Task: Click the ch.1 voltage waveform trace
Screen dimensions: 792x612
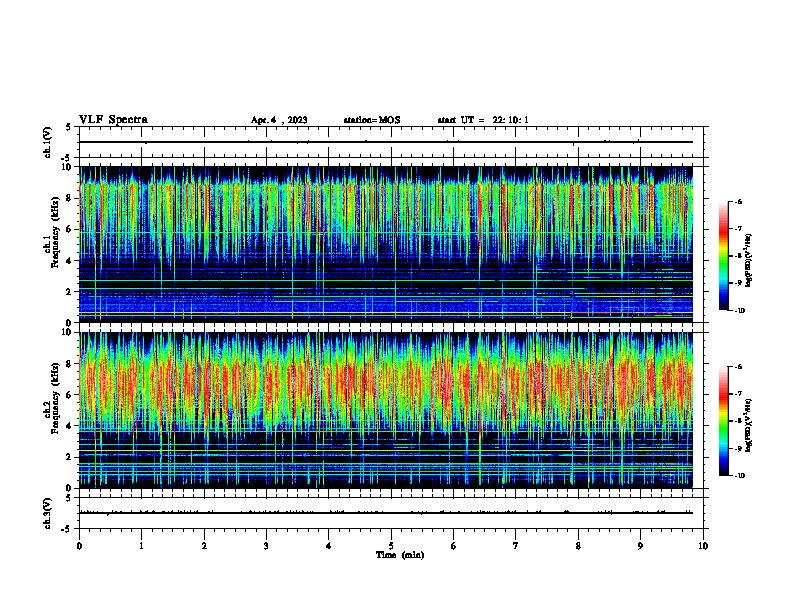Action: [x=386, y=142]
